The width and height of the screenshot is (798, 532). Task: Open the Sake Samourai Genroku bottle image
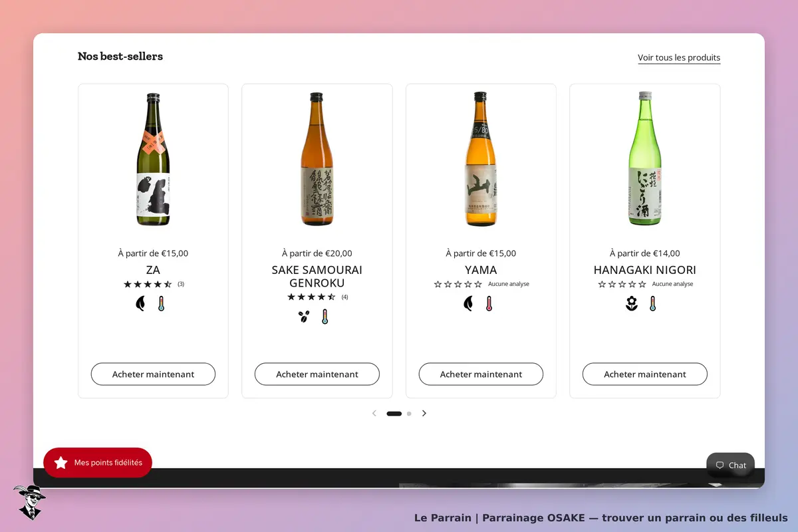coord(317,160)
